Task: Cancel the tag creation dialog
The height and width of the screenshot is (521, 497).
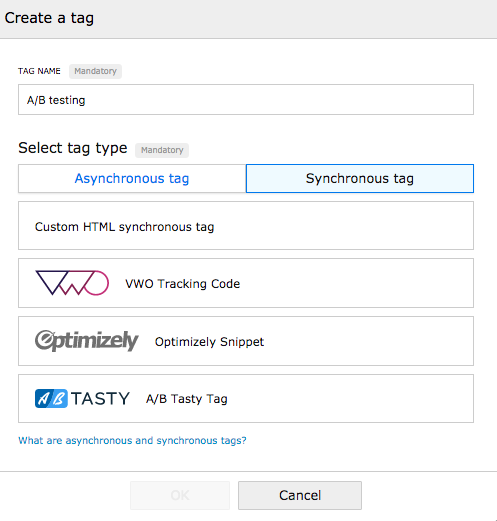Action: tap(300, 495)
